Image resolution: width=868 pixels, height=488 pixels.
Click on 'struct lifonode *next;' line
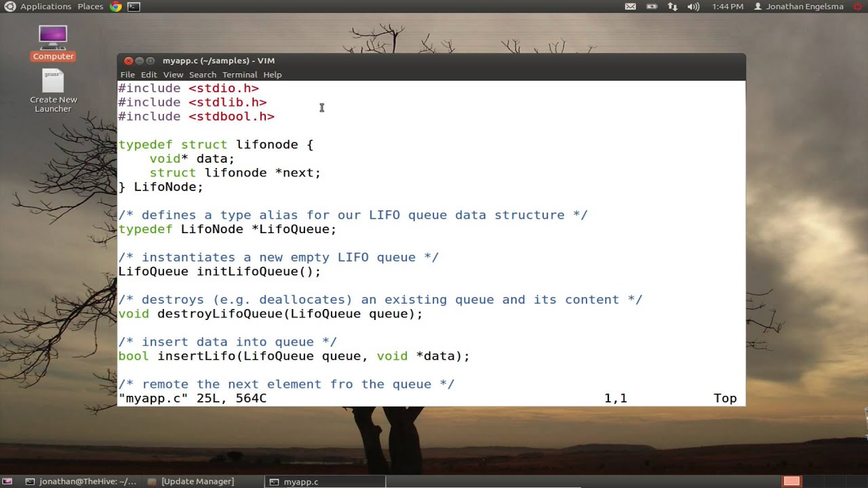[x=235, y=173]
